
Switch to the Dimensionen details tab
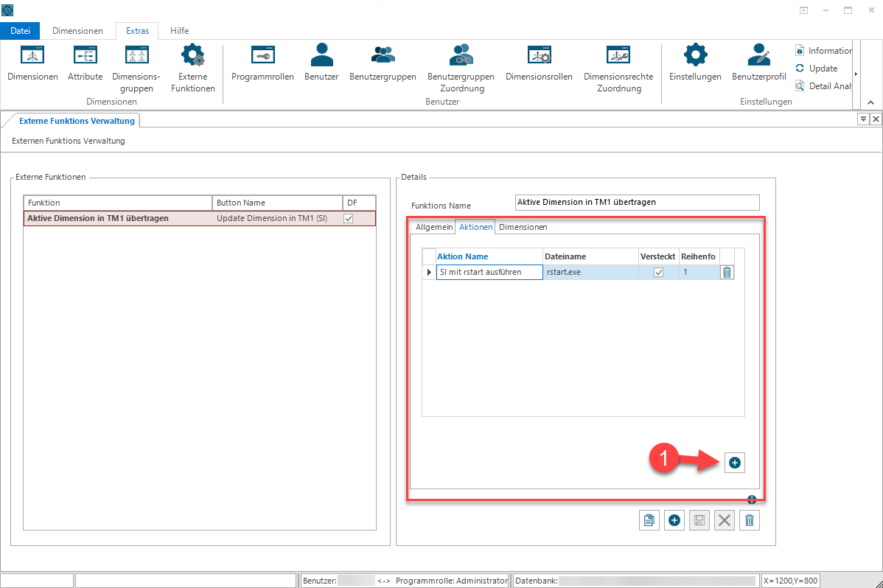[x=523, y=227]
